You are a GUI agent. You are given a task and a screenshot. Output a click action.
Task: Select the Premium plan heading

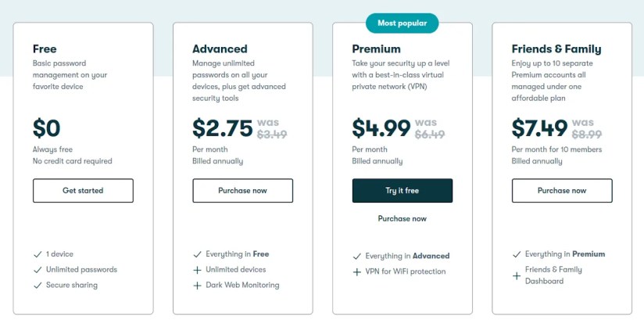tap(376, 49)
